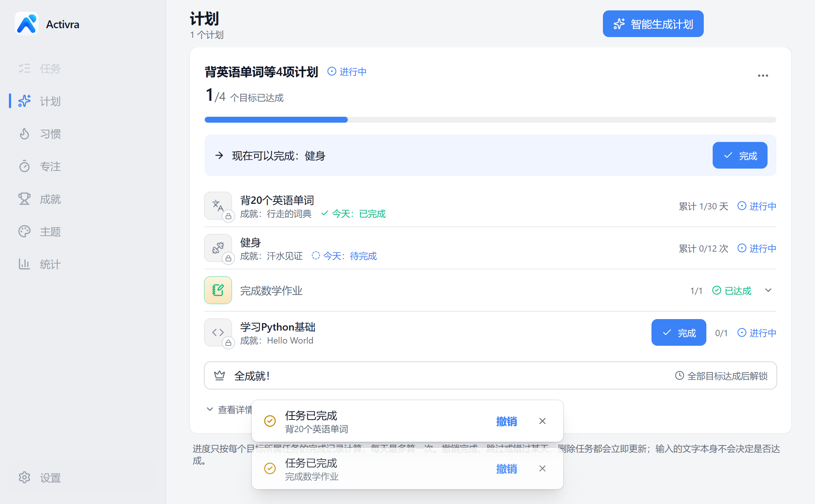Click the 任务 checklist icon in sidebar
815x504 pixels.
24,69
